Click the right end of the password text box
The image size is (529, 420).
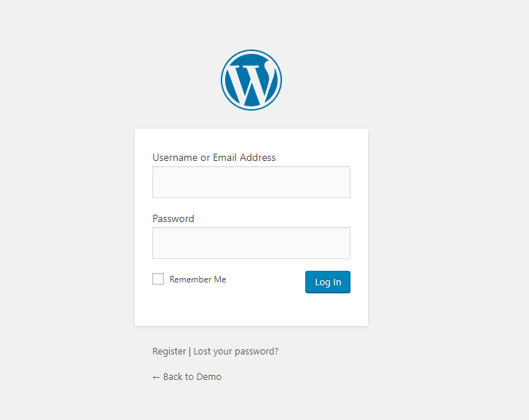click(345, 243)
